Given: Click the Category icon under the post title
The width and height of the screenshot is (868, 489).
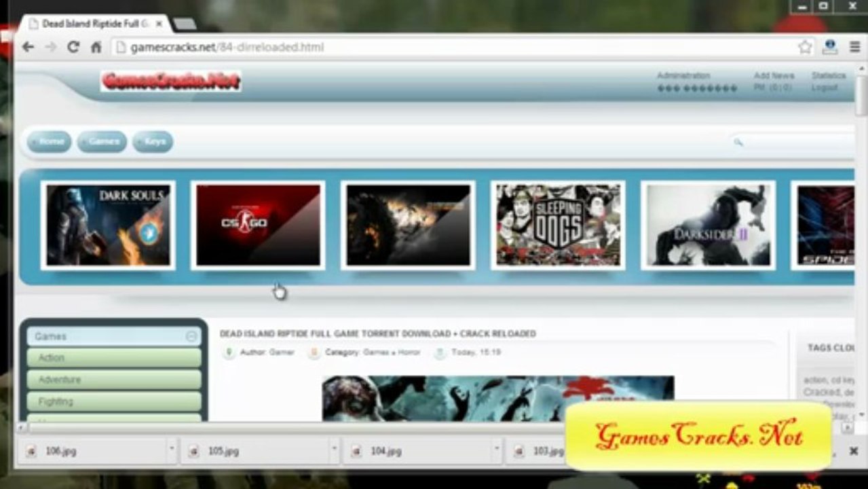Looking at the screenshot, I should pos(314,352).
